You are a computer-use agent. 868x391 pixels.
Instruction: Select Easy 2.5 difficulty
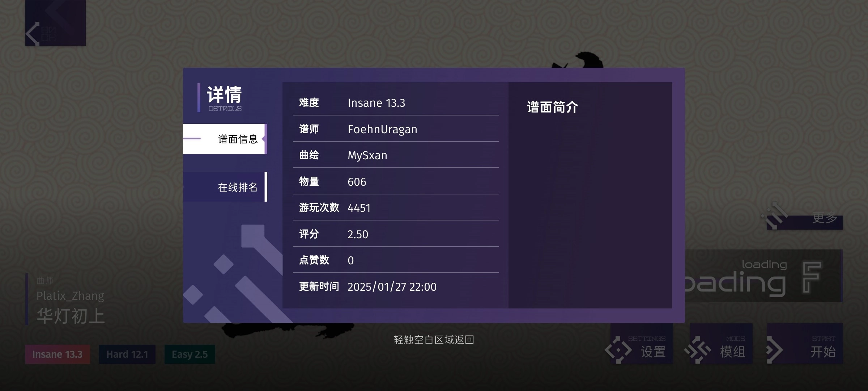pos(190,354)
